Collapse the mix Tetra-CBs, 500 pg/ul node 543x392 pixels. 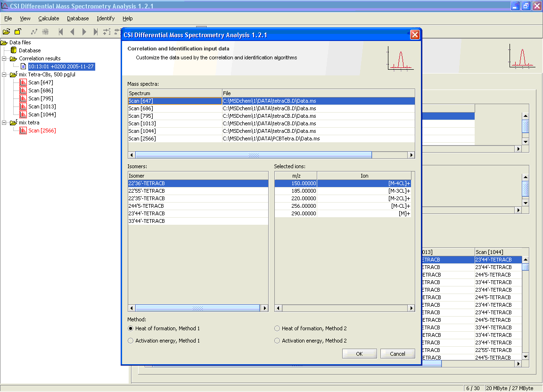coord(4,74)
